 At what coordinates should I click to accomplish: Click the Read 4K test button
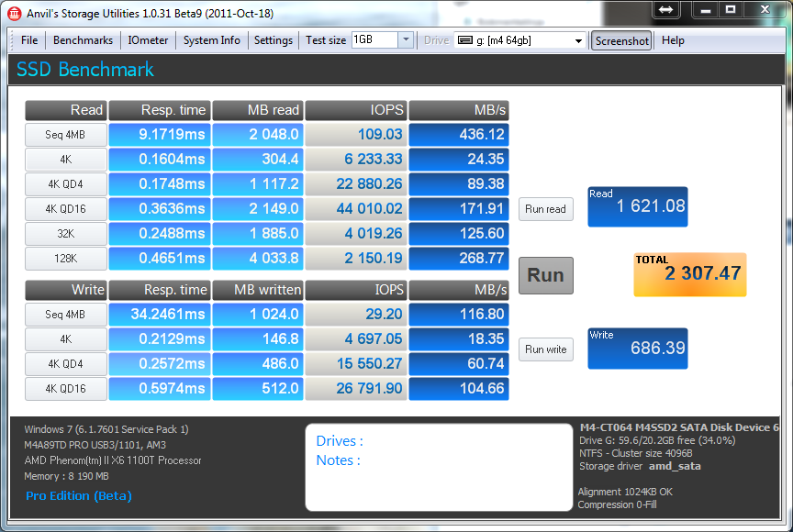tap(66, 160)
